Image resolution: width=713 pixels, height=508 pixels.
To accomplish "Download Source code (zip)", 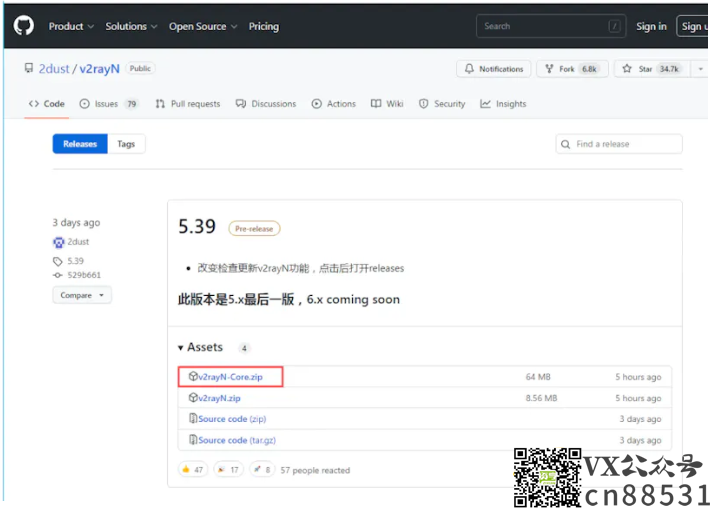I will coord(232,419).
